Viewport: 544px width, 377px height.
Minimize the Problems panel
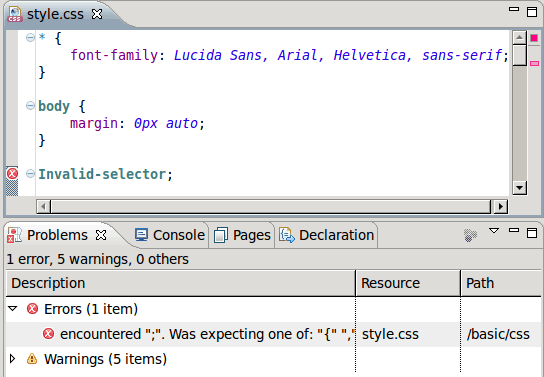click(514, 230)
